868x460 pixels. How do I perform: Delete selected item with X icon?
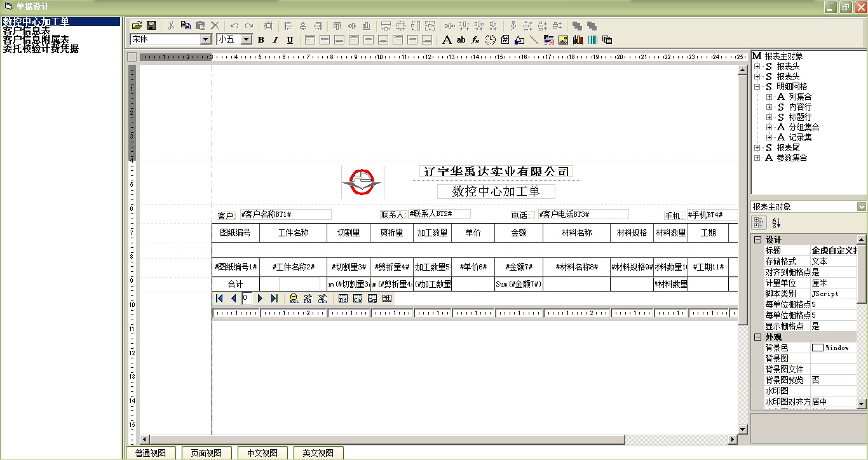(x=215, y=25)
